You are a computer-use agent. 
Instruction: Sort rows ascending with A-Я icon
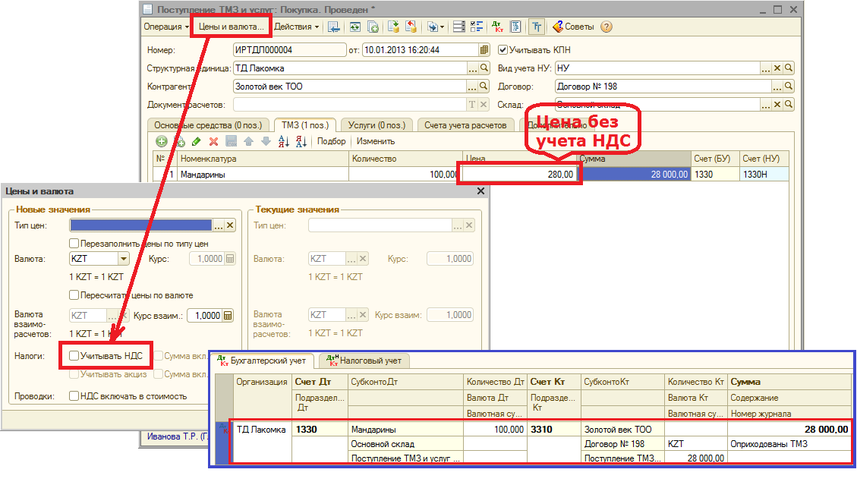[284, 141]
